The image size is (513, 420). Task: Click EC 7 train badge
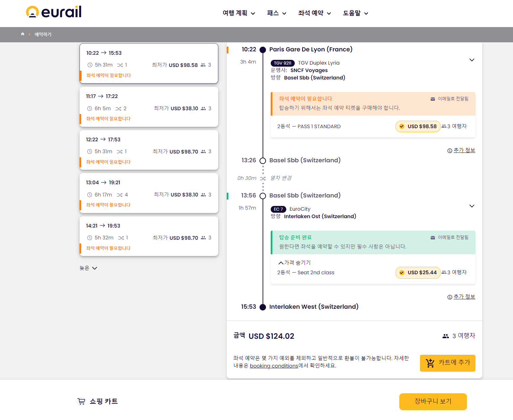tap(278, 209)
